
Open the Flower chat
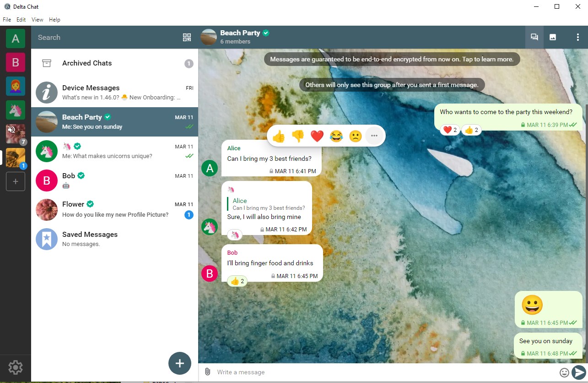tap(114, 209)
